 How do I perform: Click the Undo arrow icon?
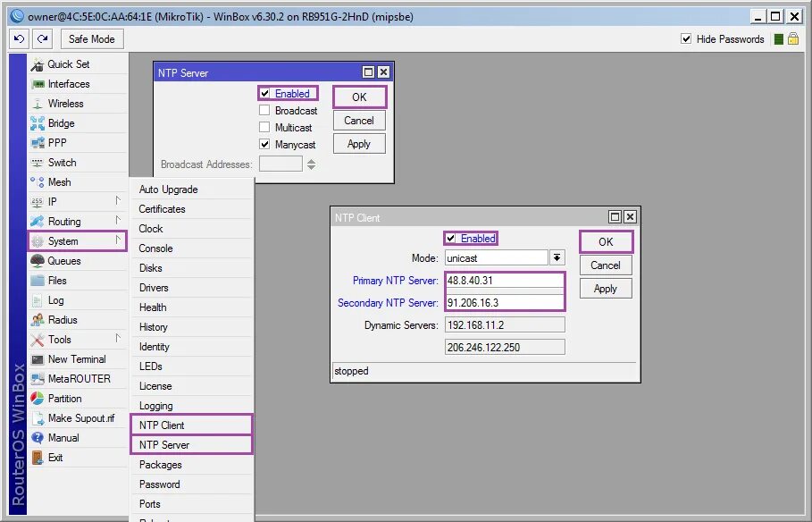click(x=19, y=38)
